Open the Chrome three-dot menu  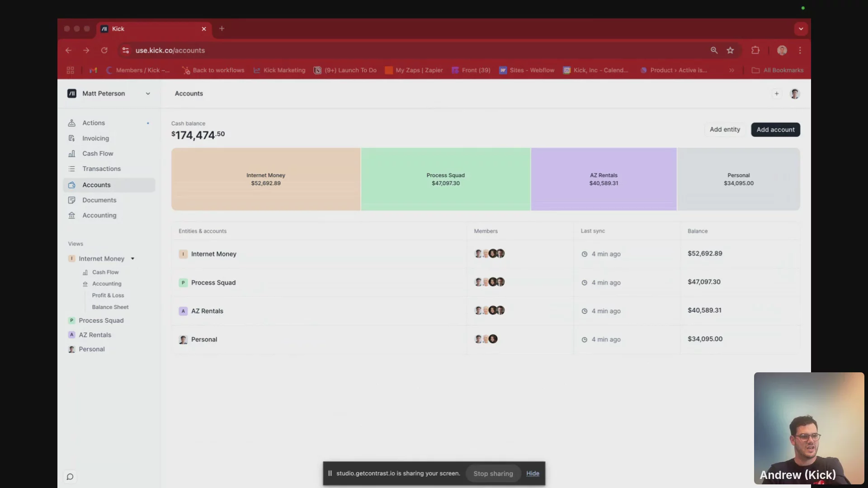click(x=800, y=51)
